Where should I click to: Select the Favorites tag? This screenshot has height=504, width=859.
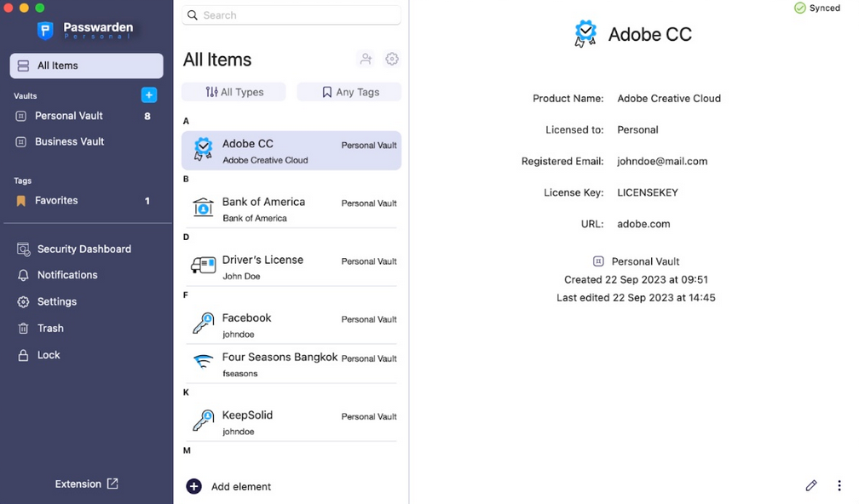pyautogui.click(x=86, y=201)
